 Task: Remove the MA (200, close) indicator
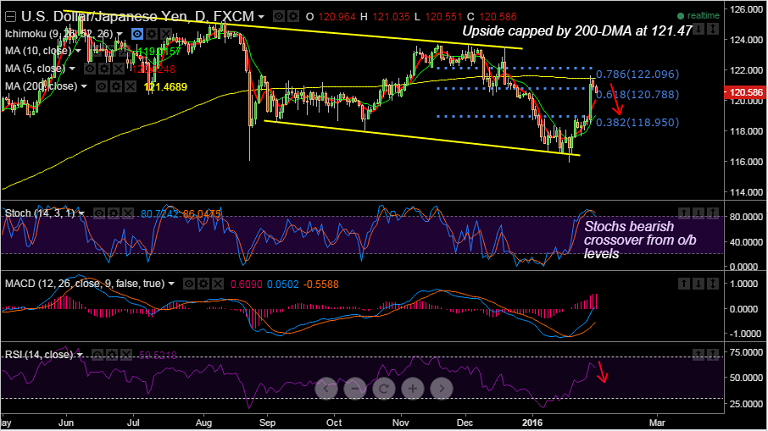coord(130,87)
